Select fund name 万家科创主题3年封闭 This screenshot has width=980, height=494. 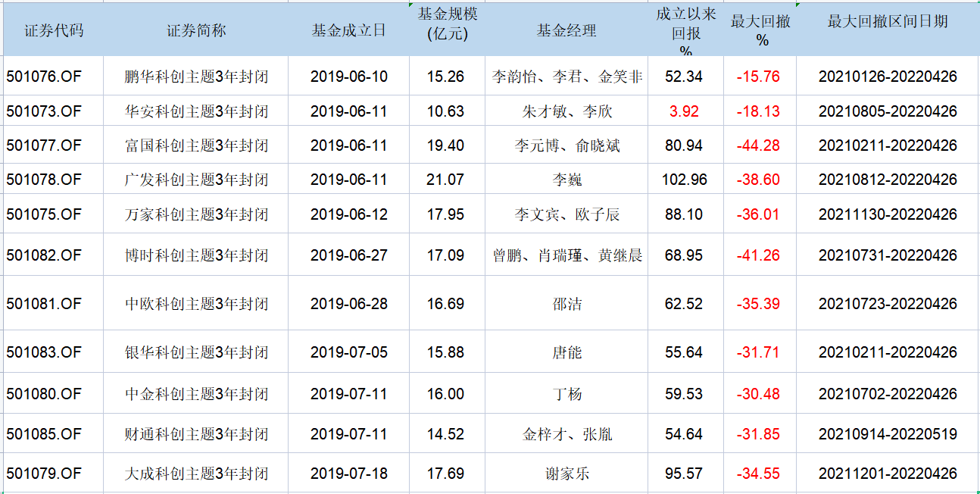click(196, 214)
